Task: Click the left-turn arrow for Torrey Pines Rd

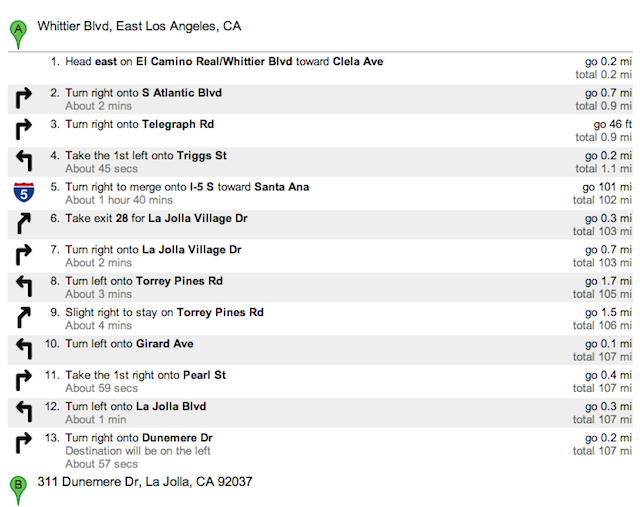Action: (22, 286)
